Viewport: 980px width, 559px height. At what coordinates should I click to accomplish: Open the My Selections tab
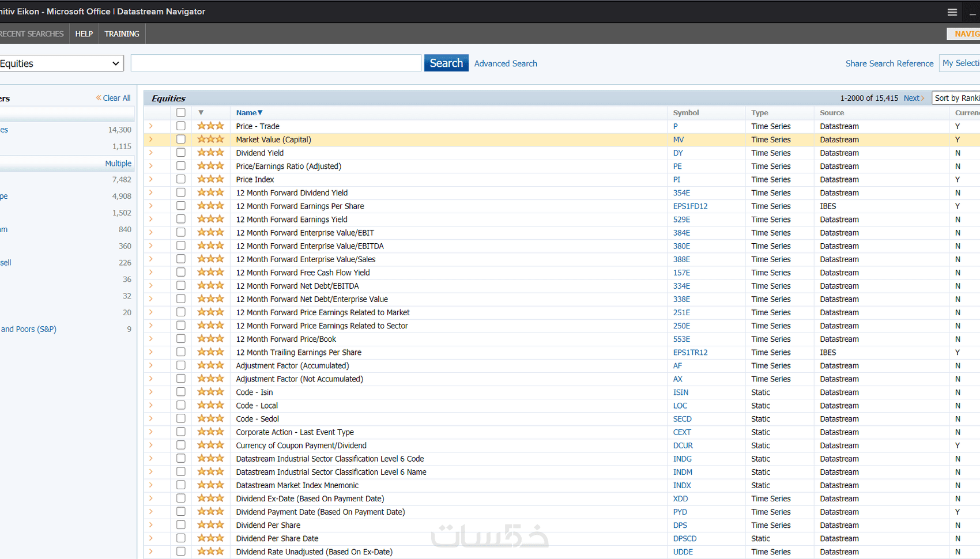click(960, 63)
